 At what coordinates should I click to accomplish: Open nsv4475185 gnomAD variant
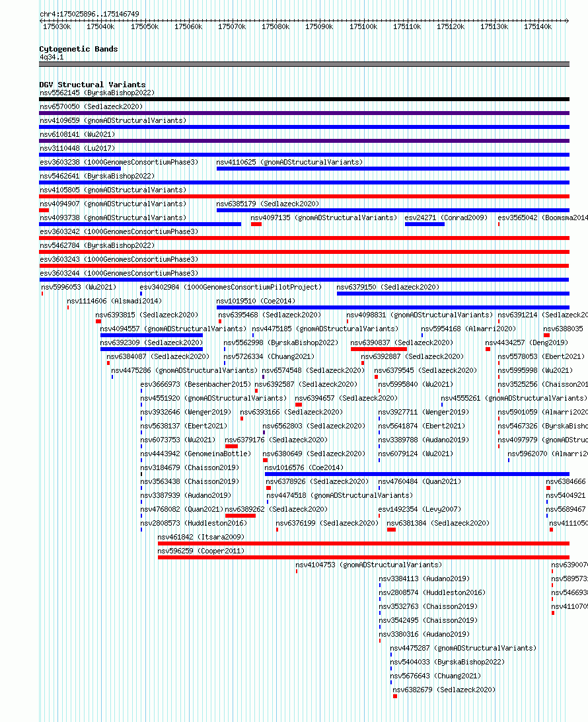325,329
